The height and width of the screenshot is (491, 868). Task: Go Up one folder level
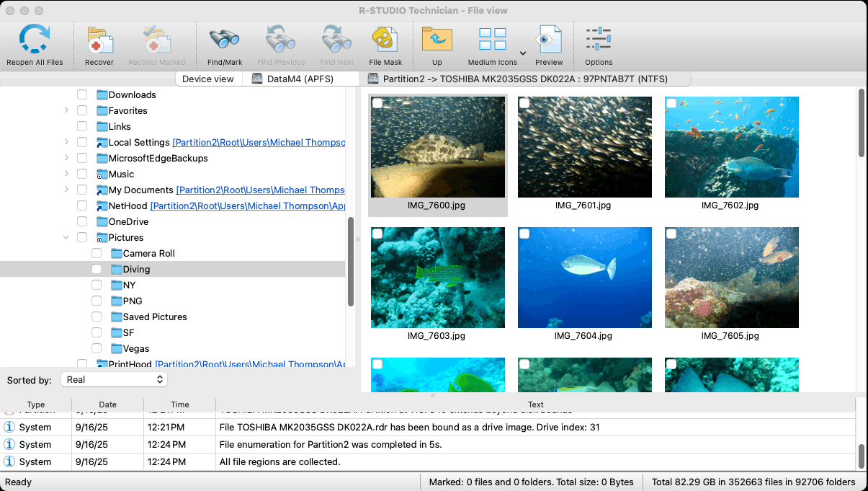pyautogui.click(x=437, y=40)
